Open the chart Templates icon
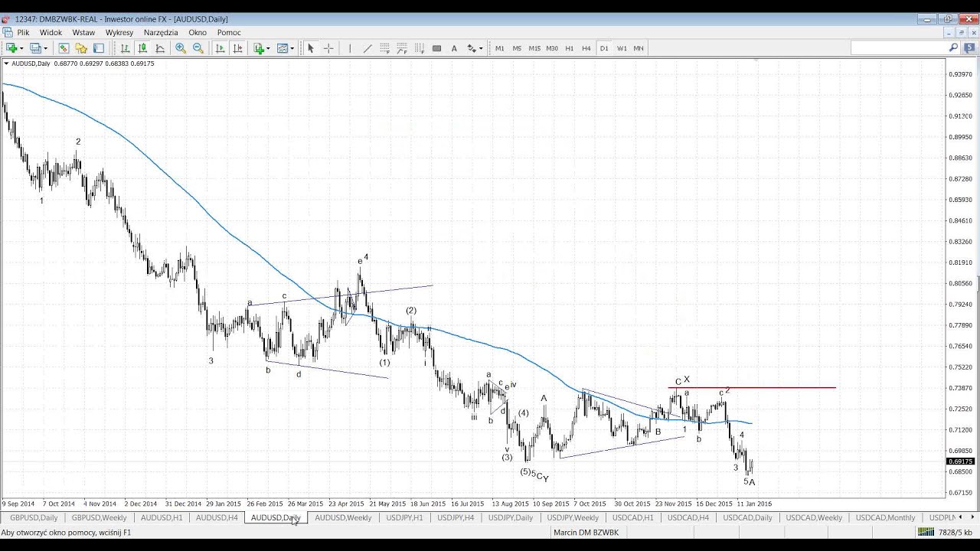This screenshot has height=551, width=980. click(x=283, y=48)
